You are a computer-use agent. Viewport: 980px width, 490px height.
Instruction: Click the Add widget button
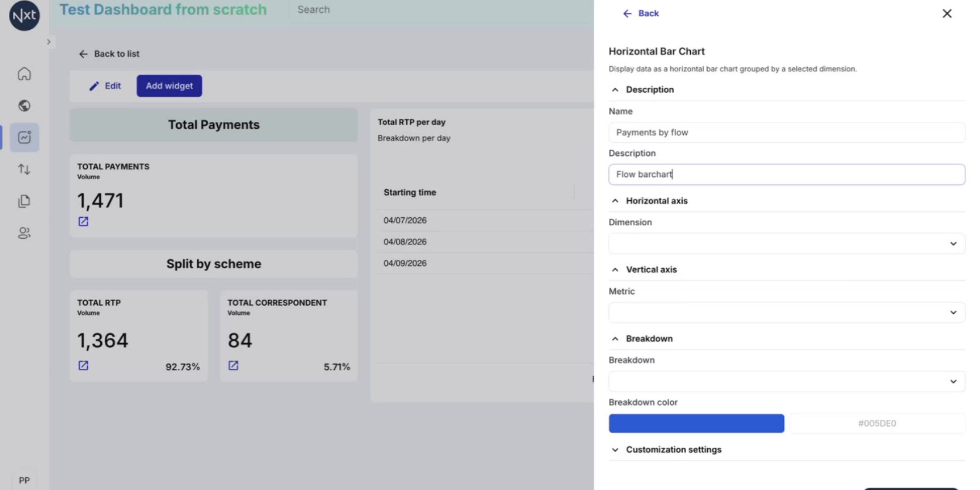(x=169, y=86)
